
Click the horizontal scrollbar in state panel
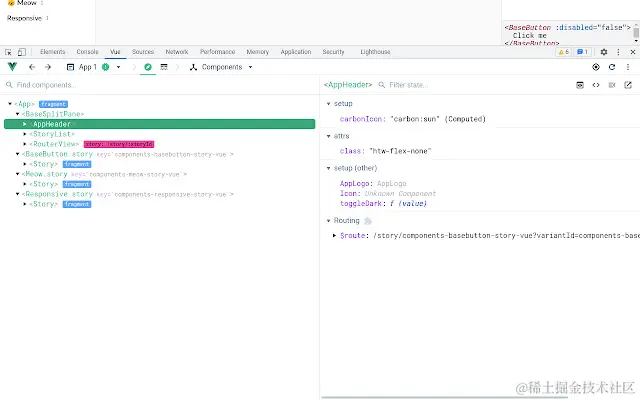pos(445,398)
